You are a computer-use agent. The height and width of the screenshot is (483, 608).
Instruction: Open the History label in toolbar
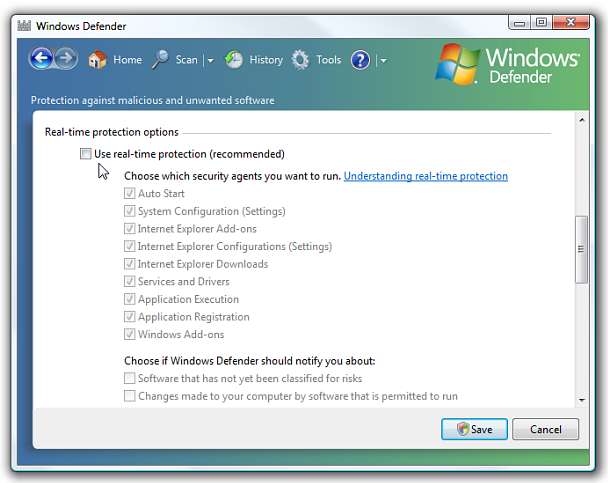[266, 60]
